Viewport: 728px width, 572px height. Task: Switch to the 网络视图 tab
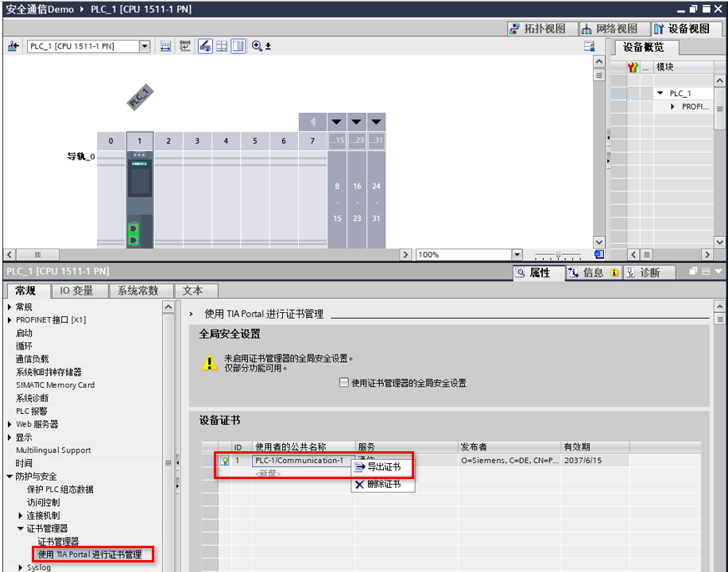click(x=610, y=29)
